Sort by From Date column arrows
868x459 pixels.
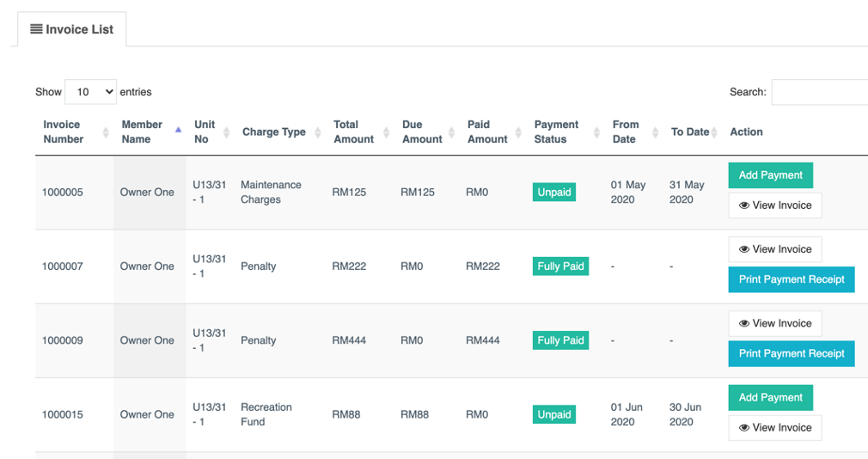tap(656, 132)
